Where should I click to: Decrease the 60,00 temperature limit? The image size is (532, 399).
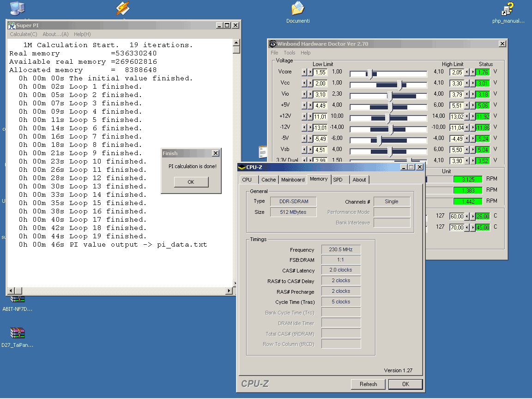[x=467, y=216]
